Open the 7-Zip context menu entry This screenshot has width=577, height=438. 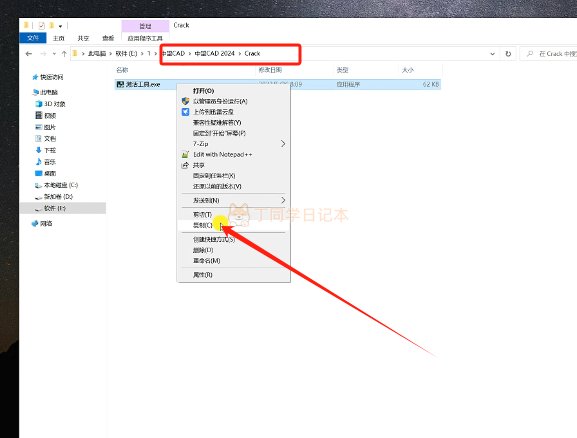pos(201,144)
